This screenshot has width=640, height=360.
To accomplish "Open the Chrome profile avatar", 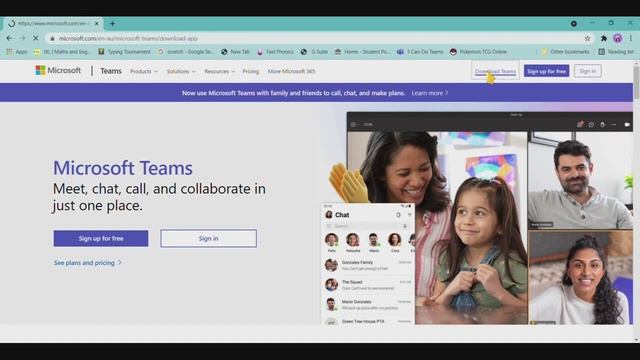I will (618, 38).
